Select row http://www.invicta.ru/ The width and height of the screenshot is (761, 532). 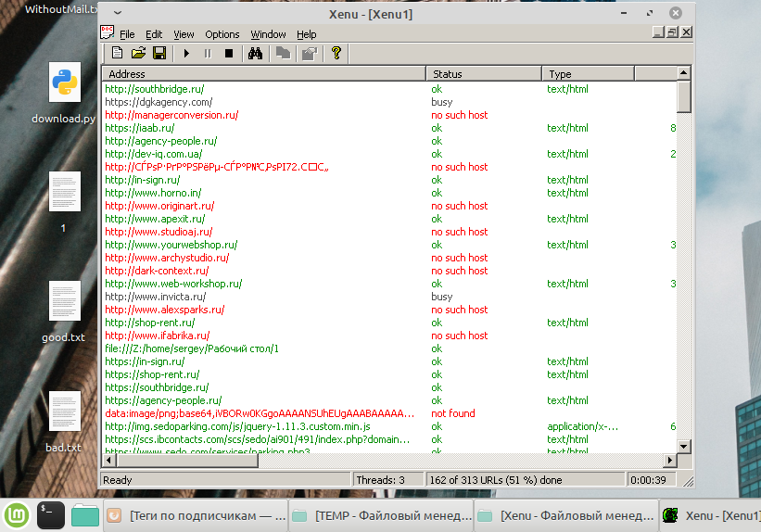pos(389,297)
